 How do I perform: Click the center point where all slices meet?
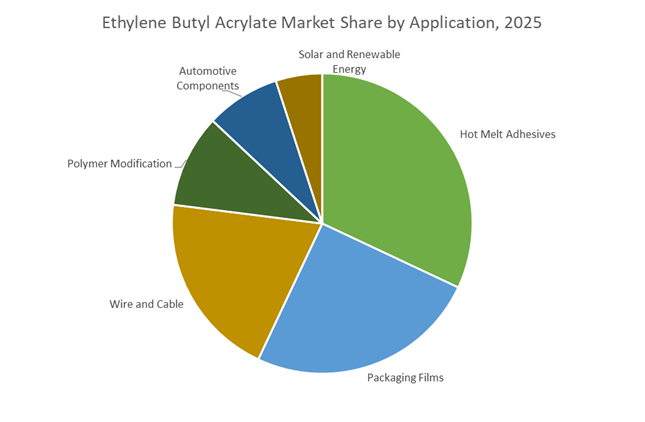point(322,223)
